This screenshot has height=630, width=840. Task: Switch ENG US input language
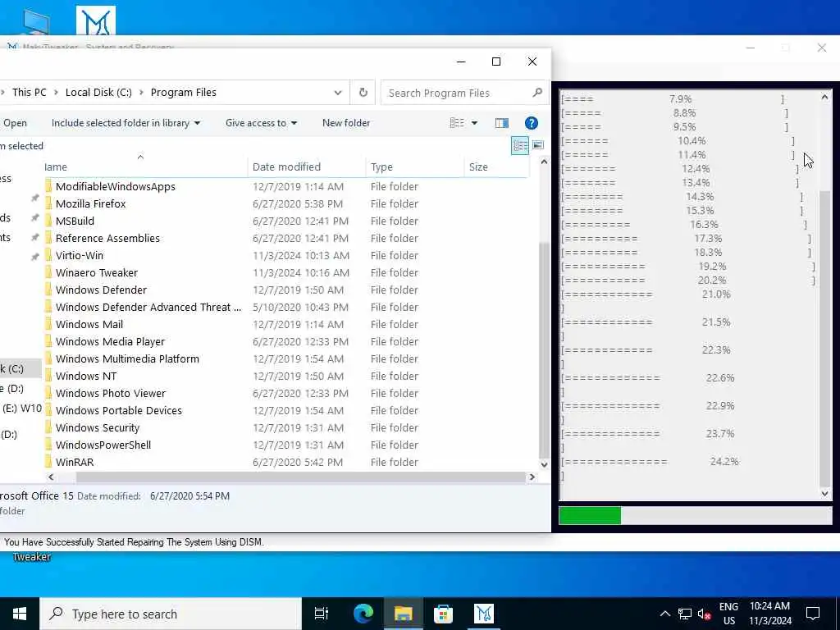point(728,614)
